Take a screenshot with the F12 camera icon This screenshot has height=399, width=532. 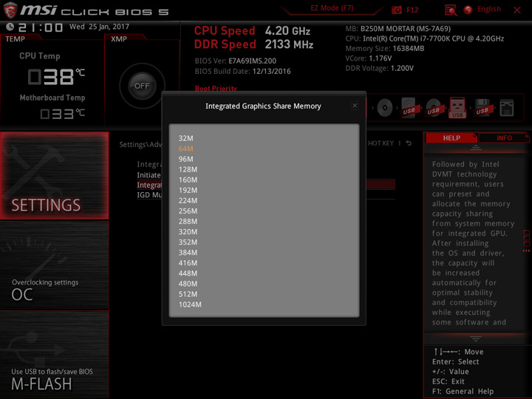click(x=396, y=10)
